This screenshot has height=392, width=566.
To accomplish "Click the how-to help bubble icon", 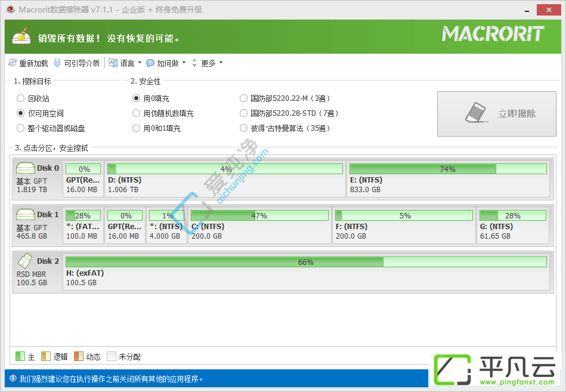I will pos(150,63).
